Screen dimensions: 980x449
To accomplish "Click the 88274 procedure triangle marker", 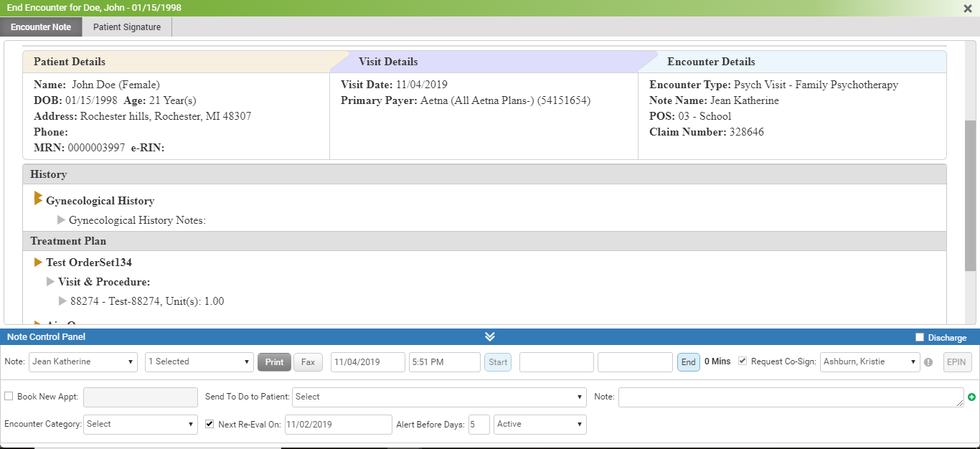I will pyautogui.click(x=62, y=301).
